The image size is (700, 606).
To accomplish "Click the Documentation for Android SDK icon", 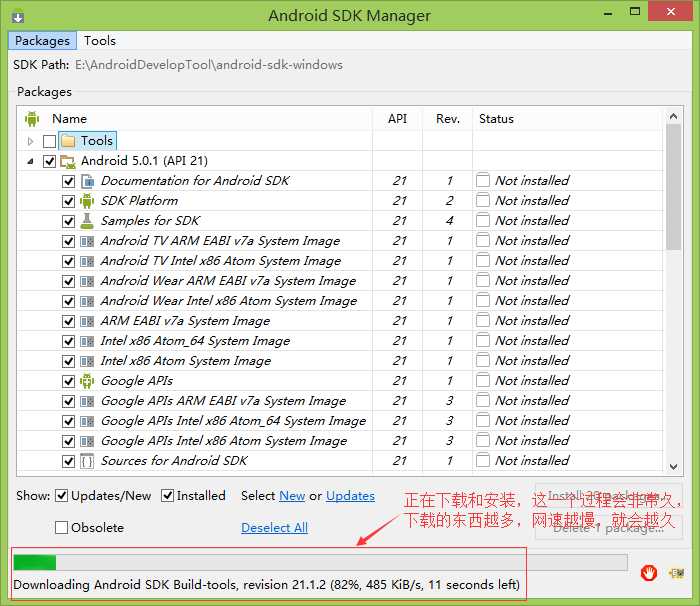I will tap(88, 181).
